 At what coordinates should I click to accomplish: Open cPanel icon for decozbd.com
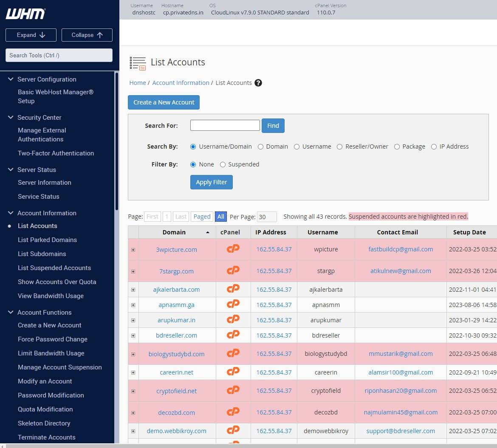233,412
